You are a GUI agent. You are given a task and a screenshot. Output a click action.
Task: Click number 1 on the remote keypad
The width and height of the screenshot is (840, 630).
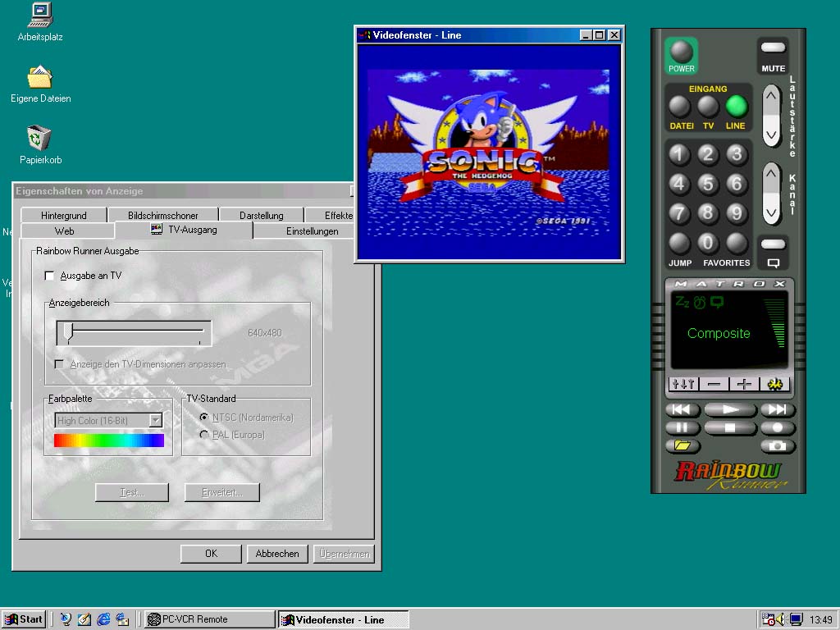point(679,154)
